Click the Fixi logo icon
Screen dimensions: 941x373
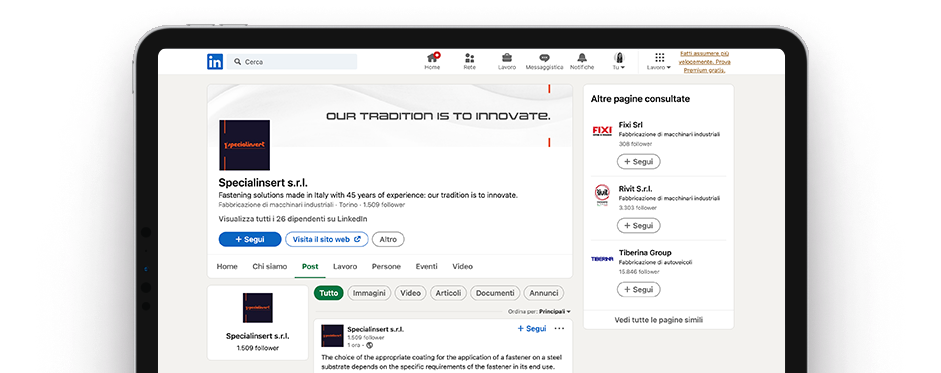602,131
